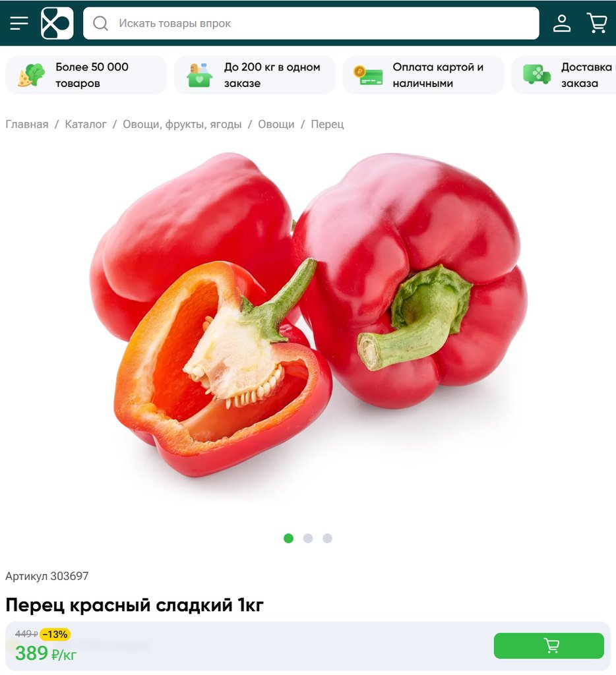This screenshot has width=616, height=675.
Task: Click the Vprok clover logo
Action: [x=57, y=23]
